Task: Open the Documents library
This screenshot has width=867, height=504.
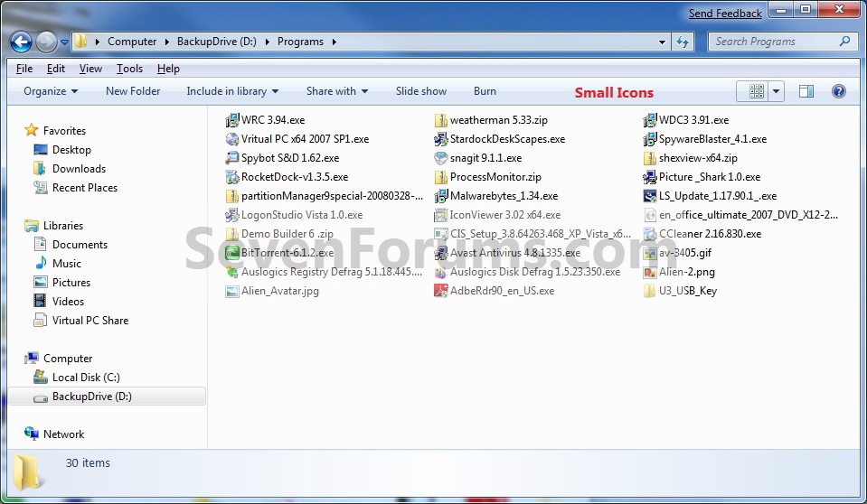Action: pos(80,244)
